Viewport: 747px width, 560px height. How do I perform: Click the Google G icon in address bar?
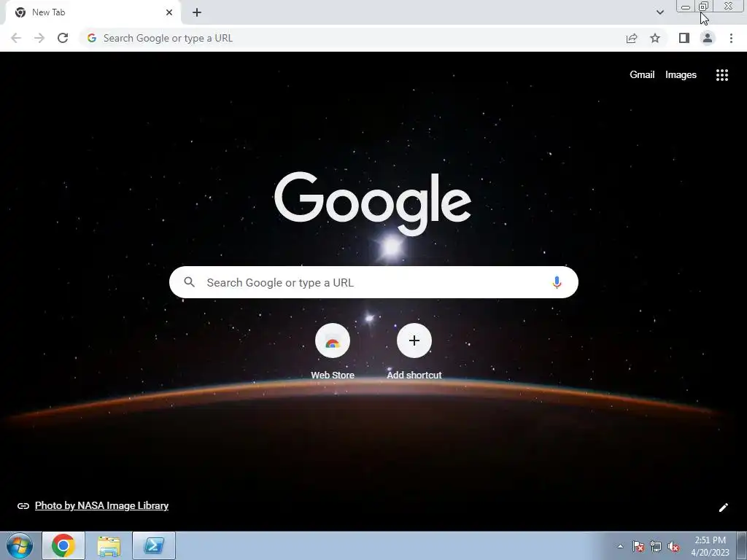click(92, 38)
